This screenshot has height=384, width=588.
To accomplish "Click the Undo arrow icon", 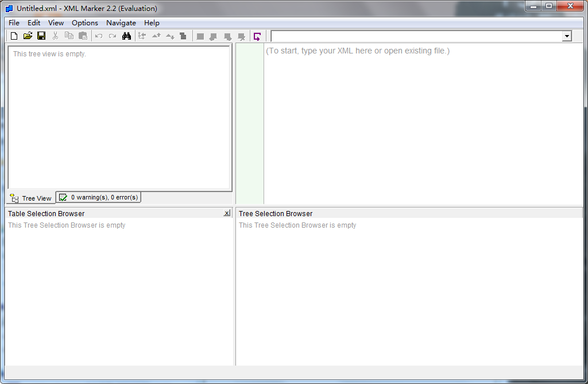I will [99, 36].
